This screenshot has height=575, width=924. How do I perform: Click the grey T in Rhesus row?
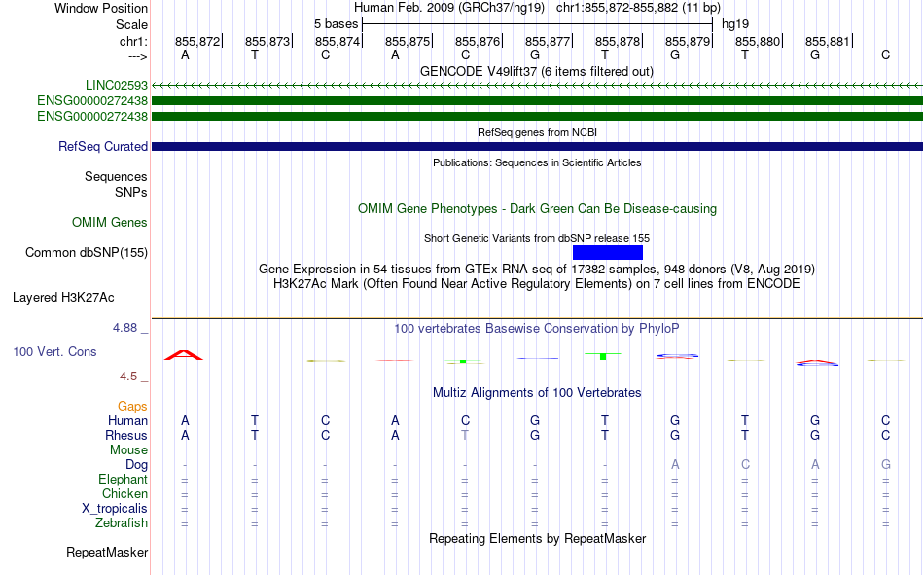465,435
